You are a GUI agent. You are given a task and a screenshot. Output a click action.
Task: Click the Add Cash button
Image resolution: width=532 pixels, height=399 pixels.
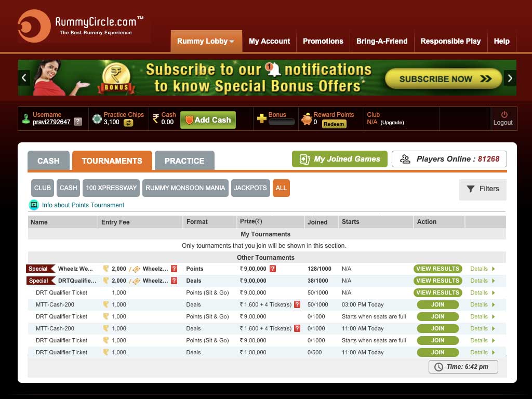(208, 120)
